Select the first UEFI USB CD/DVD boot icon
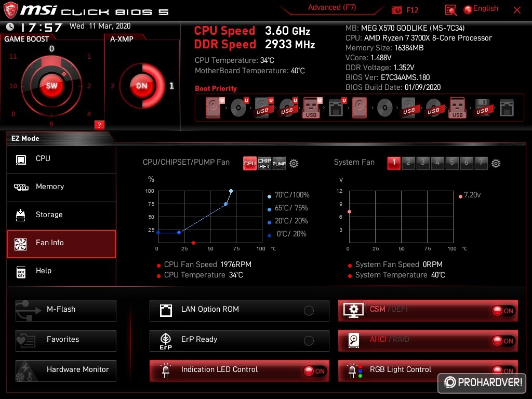Screen dimensions: 532x399 pos(288,108)
